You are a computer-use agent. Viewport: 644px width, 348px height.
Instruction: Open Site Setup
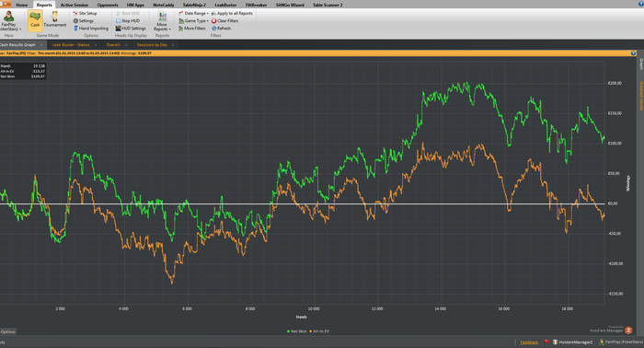coord(85,13)
